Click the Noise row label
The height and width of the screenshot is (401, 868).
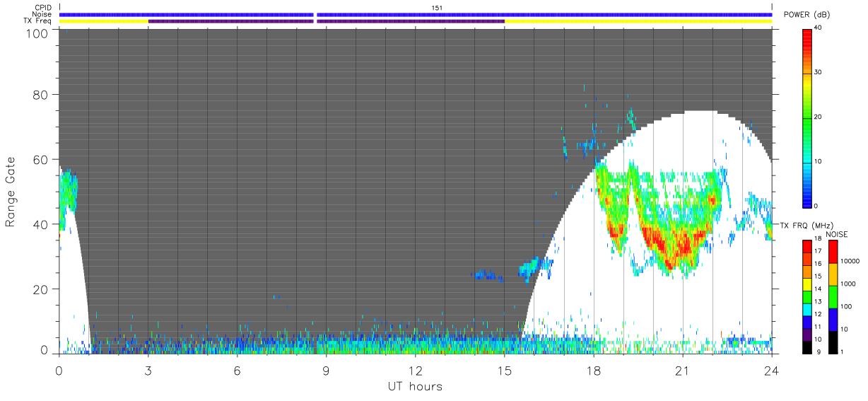(42, 14)
